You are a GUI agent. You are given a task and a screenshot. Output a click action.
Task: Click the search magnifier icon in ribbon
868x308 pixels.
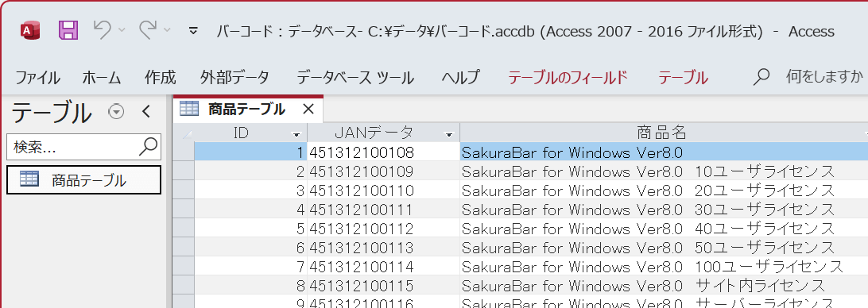pyautogui.click(x=761, y=78)
